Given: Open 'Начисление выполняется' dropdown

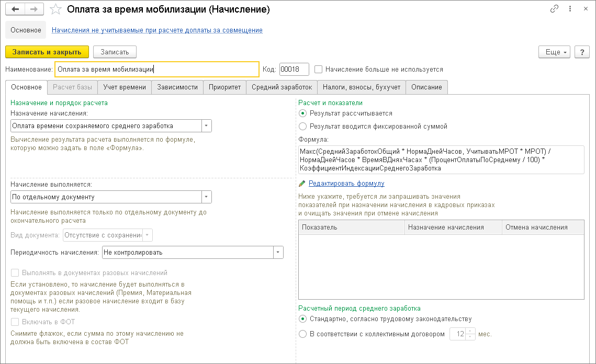Looking at the screenshot, I should tap(207, 197).
